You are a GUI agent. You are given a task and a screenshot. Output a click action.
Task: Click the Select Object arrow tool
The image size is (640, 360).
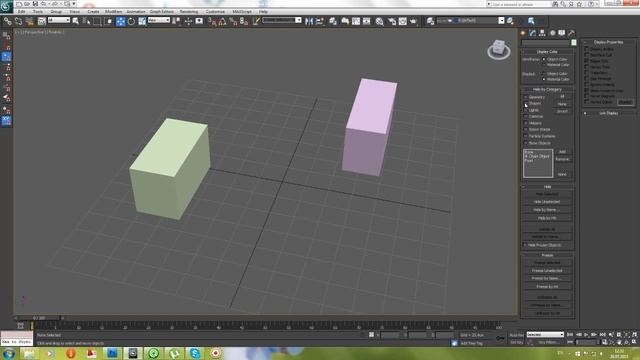point(76,21)
